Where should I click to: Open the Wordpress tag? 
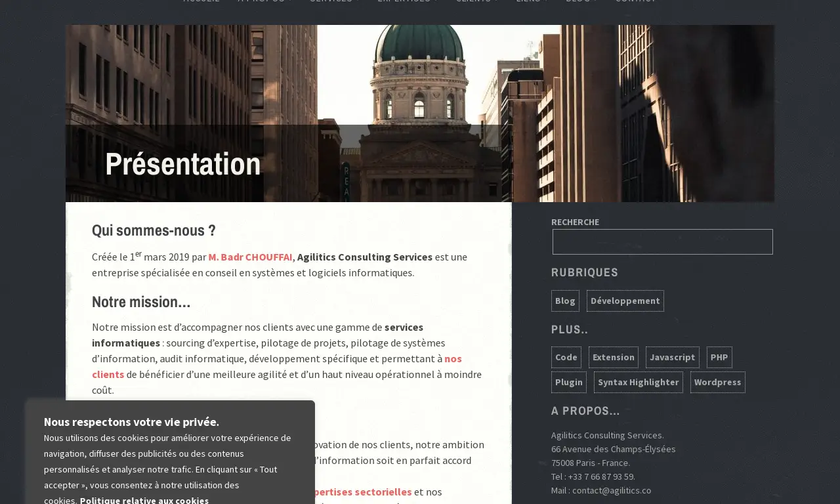point(717,382)
